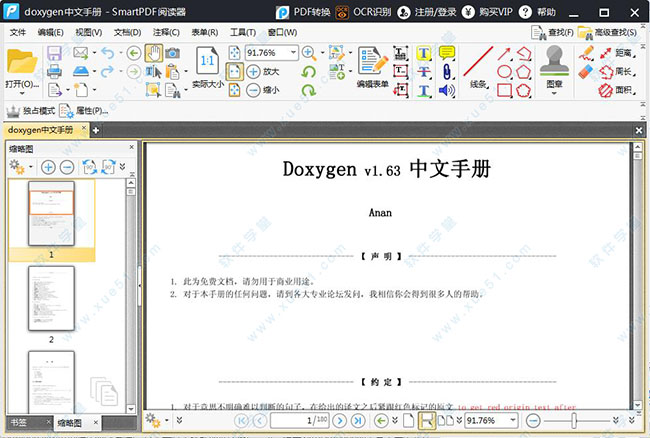The height and width of the screenshot is (438, 650).
Task: Toggle single page continuous layout
Action: 427,421
